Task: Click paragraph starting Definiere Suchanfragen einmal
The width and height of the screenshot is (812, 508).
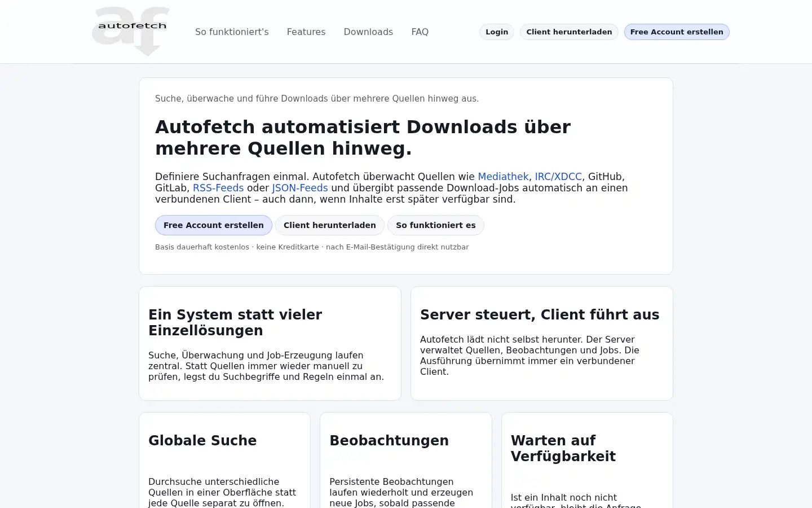Action: (x=391, y=188)
